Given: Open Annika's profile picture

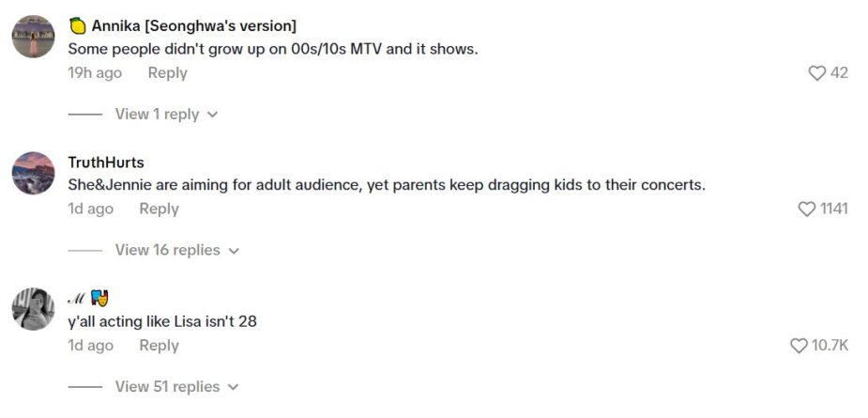Looking at the screenshot, I should point(33,38).
